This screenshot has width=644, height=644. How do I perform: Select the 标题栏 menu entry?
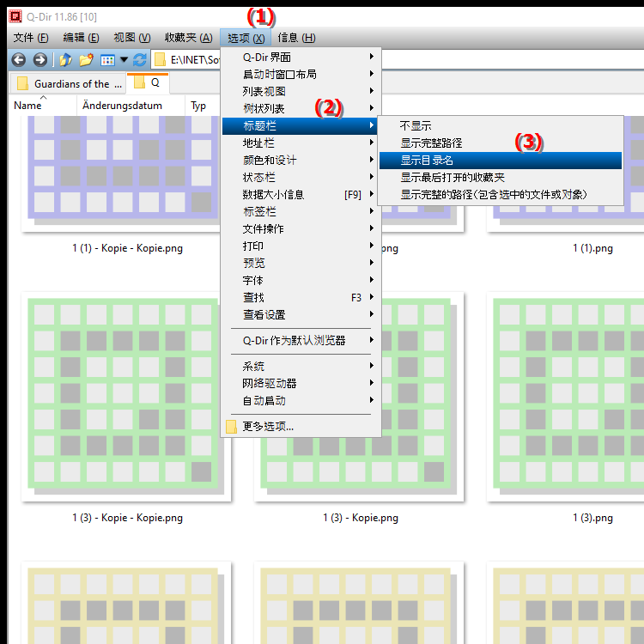300,125
